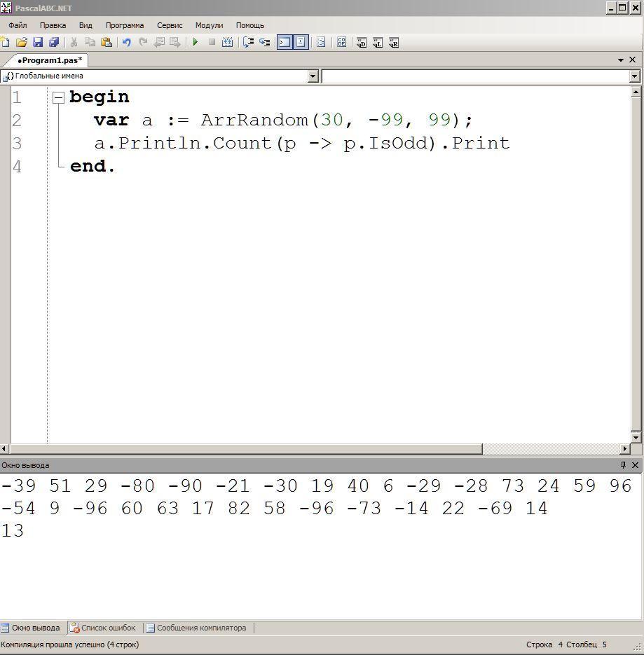Screen dimensions: 644x655
Task: Click the Compile icon next to stop
Action: pos(227,42)
